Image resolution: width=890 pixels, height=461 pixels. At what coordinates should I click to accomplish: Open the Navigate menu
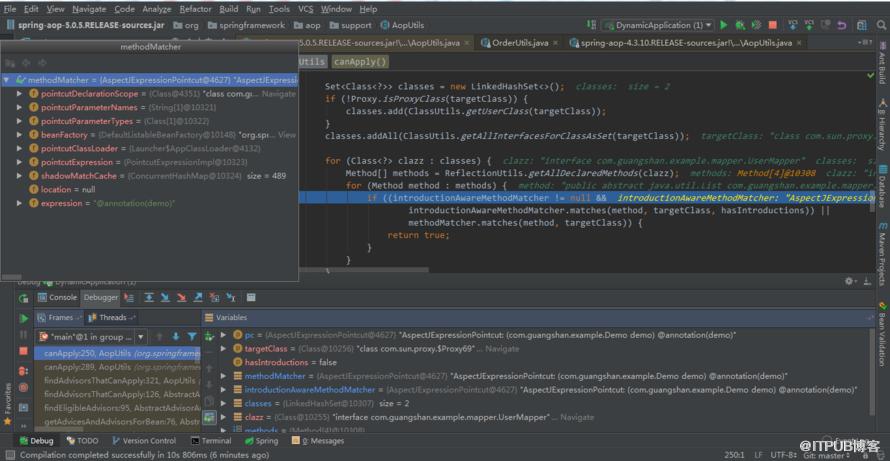point(89,9)
